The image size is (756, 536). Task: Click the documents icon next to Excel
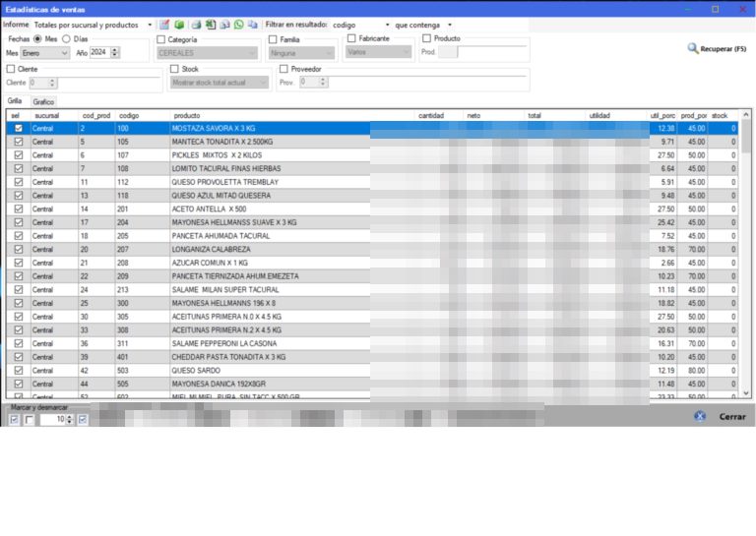(224, 25)
